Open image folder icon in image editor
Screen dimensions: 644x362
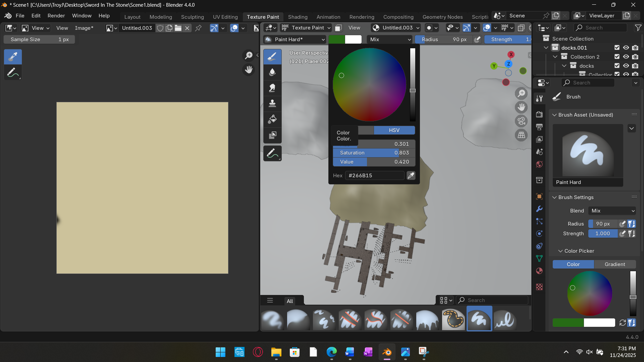[x=178, y=28]
